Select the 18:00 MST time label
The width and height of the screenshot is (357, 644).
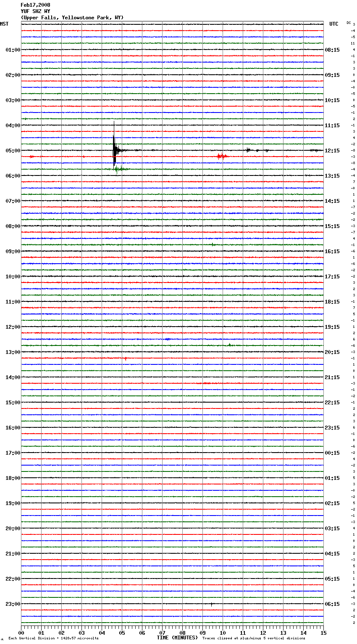coord(13,478)
